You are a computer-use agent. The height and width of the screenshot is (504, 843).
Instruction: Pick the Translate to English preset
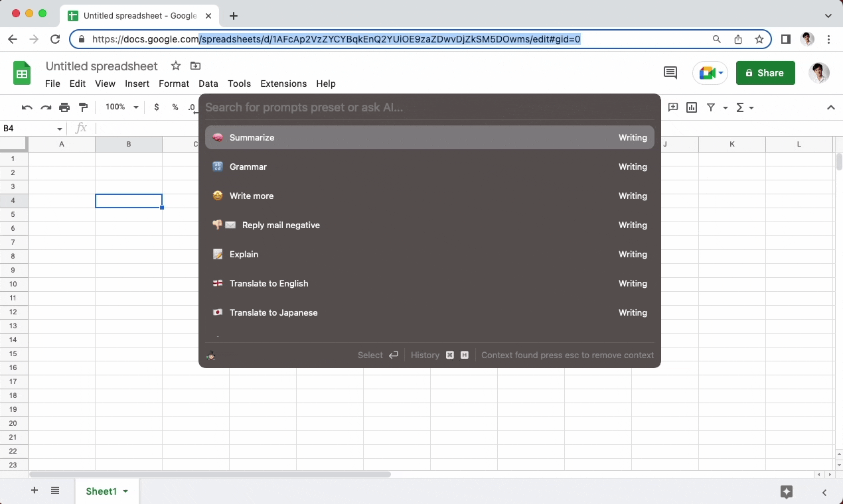[429, 283]
